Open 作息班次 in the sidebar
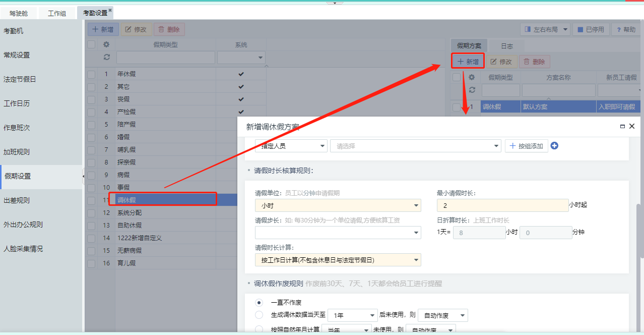The image size is (644, 335). 41,128
